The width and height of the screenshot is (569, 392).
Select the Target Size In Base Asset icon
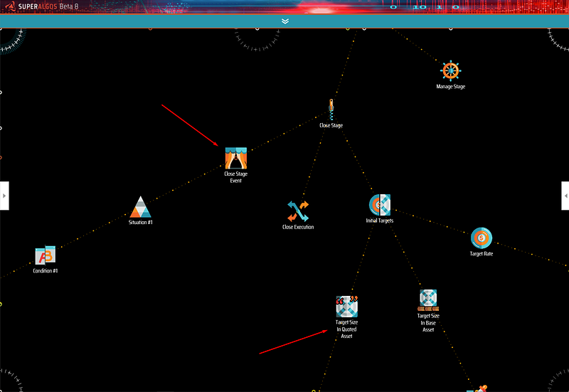tap(428, 300)
